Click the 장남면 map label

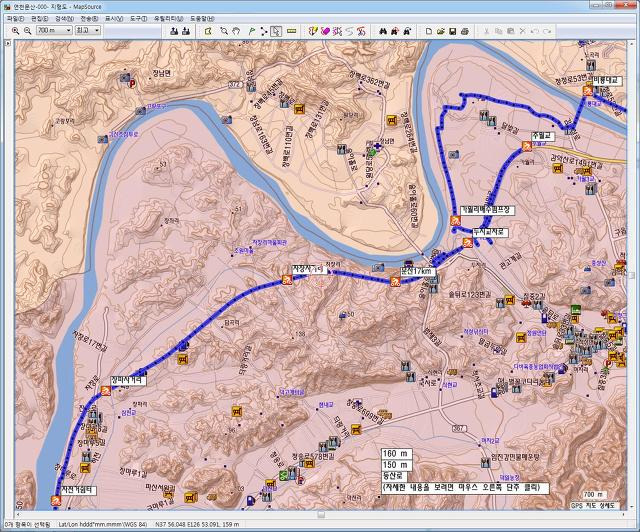162,73
